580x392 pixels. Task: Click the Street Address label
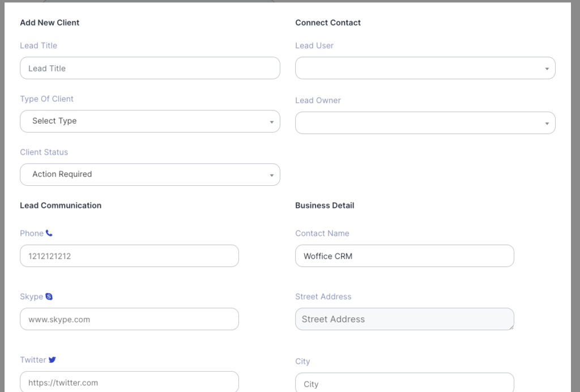pyautogui.click(x=323, y=297)
